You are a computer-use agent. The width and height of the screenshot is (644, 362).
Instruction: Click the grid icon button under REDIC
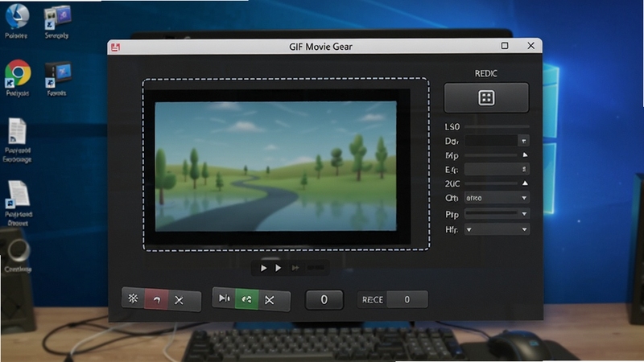pyautogui.click(x=486, y=98)
